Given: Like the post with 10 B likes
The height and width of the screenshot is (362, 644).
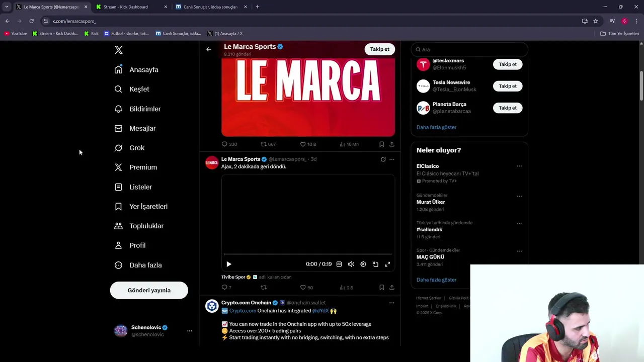Looking at the screenshot, I should click(308, 144).
